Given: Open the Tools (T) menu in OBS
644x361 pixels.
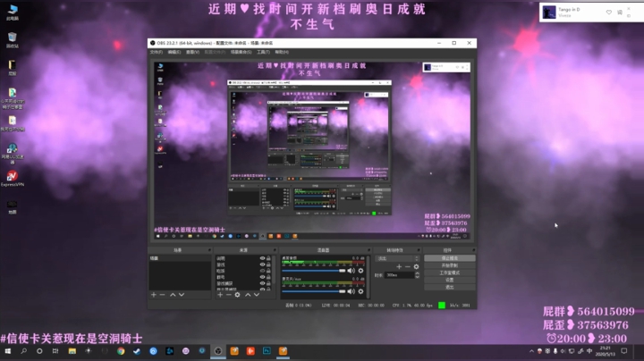Looking at the screenshot, I should click(x=263, y=52).
